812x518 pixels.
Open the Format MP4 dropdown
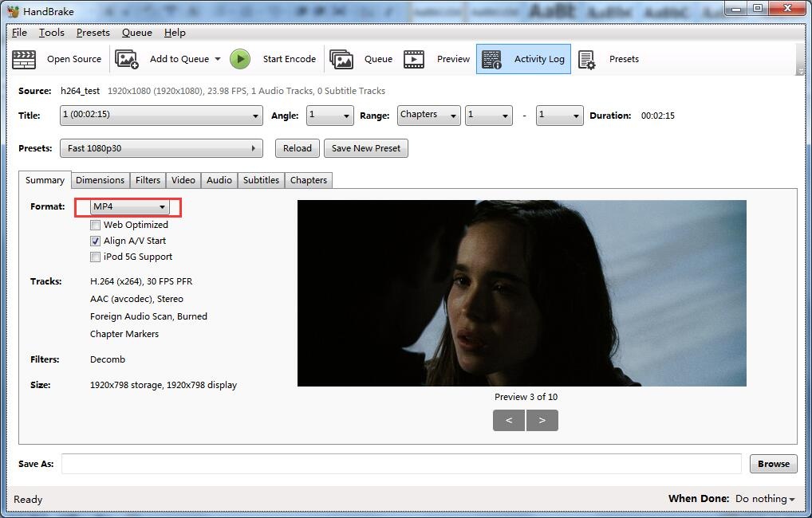(130, 206)
